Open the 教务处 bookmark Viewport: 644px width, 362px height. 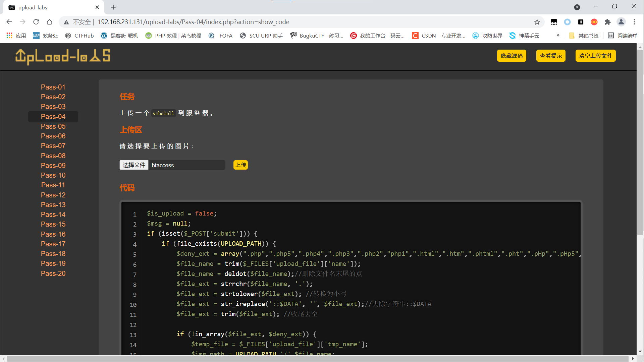point(45,36)
